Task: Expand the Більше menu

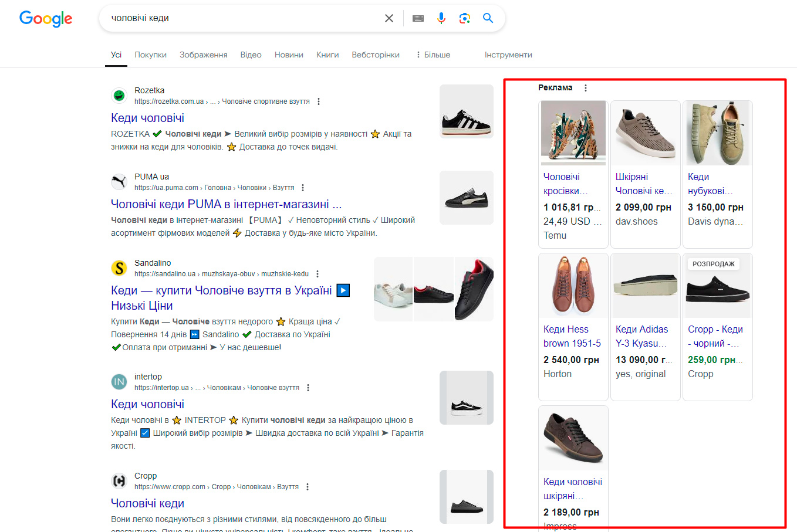Action: (x=433, y=55)
